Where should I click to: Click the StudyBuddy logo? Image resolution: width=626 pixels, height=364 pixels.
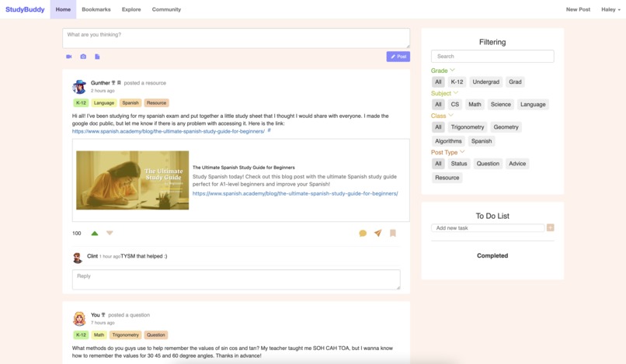tap(25, 9)
